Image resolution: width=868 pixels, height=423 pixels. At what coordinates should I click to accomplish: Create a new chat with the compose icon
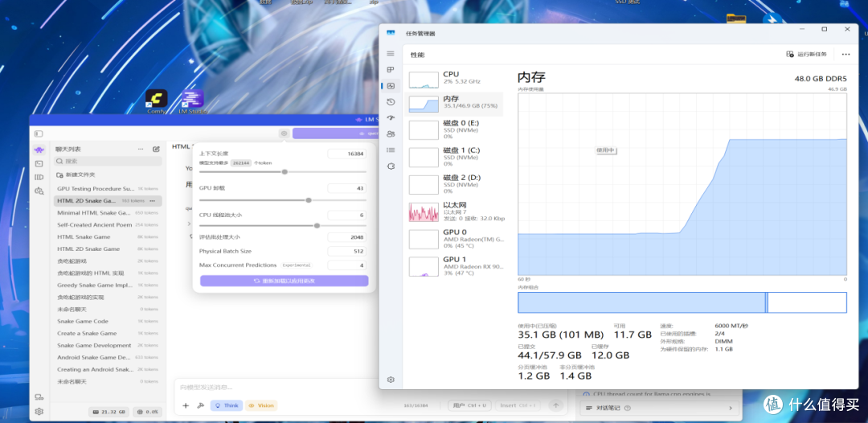156,149
